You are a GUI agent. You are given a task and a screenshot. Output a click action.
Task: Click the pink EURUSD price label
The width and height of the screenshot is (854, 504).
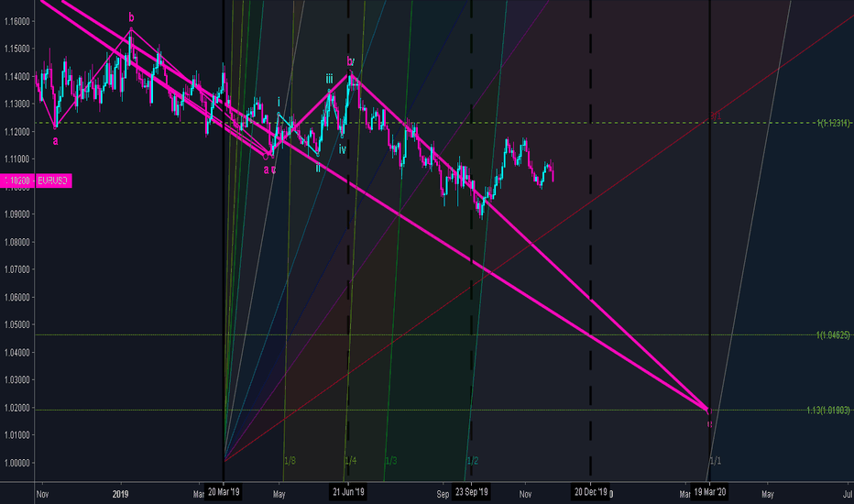tap(52, 182)
